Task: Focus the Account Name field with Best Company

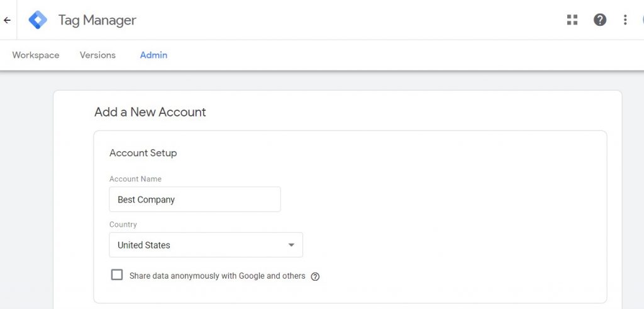Action: pos(195,199)
